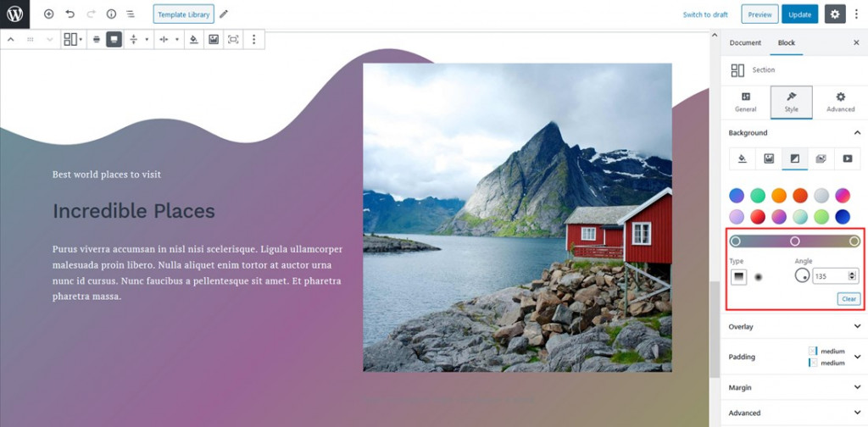Open block navigation list icon

130,14
